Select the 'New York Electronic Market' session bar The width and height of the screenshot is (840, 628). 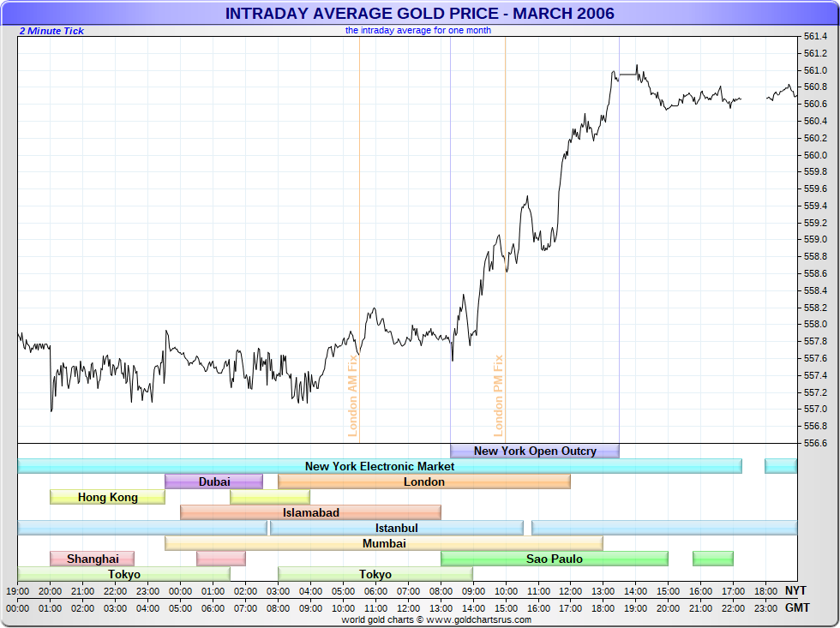[x=379, y=466]
